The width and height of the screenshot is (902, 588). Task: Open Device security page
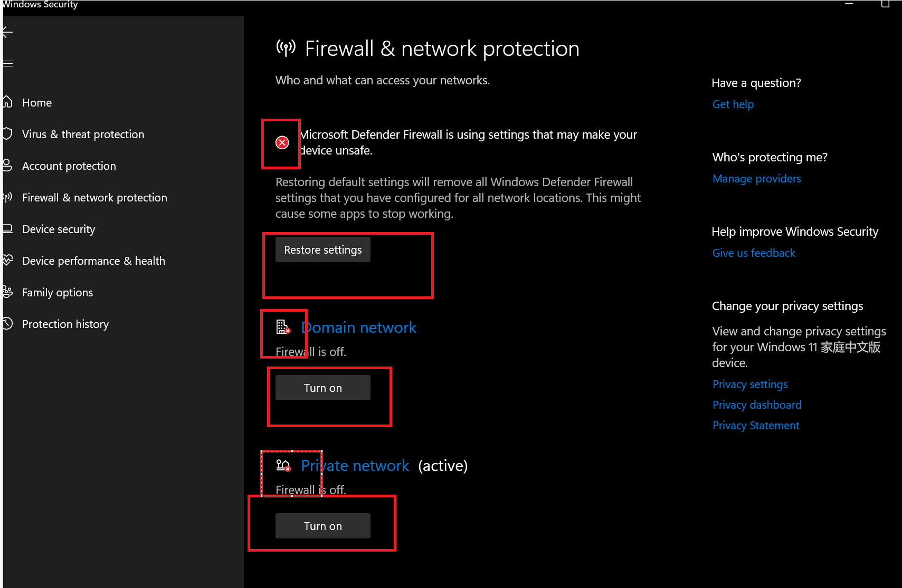59,229
